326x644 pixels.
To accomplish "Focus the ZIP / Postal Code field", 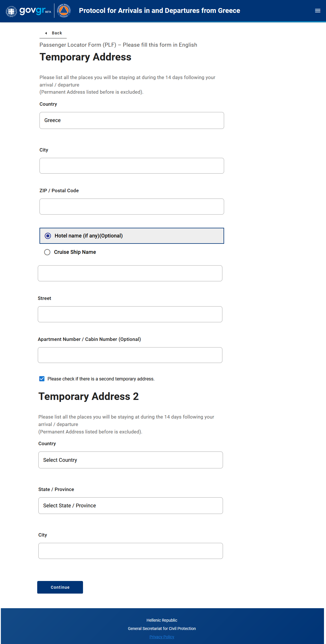I will [x=132, y=207].
